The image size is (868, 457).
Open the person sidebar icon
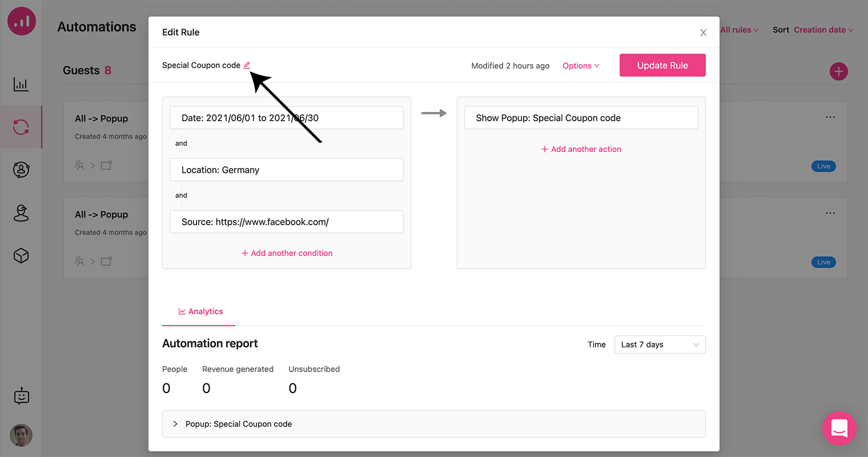(21, 213)
